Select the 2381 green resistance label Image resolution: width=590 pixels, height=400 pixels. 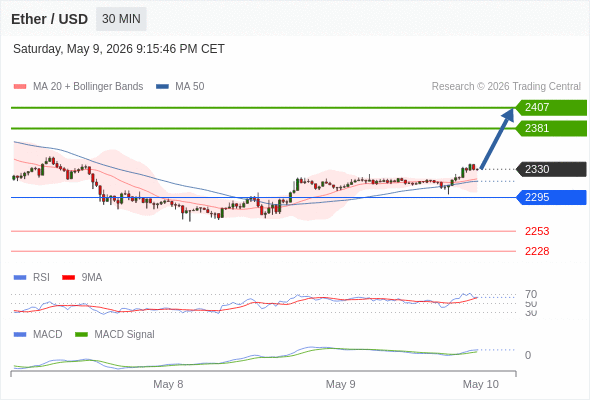pyautogui.click(x=551, y=128)
